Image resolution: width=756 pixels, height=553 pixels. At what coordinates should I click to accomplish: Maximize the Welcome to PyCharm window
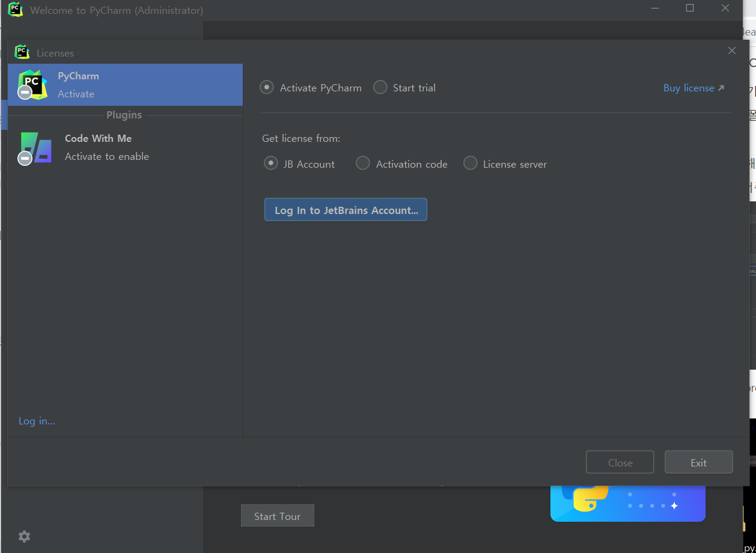pyautogui.click(x=690, y=8)
